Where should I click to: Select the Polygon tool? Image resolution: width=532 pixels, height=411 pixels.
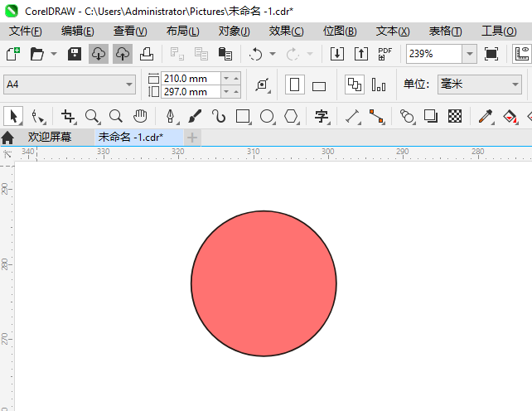[x=291, y=116]
